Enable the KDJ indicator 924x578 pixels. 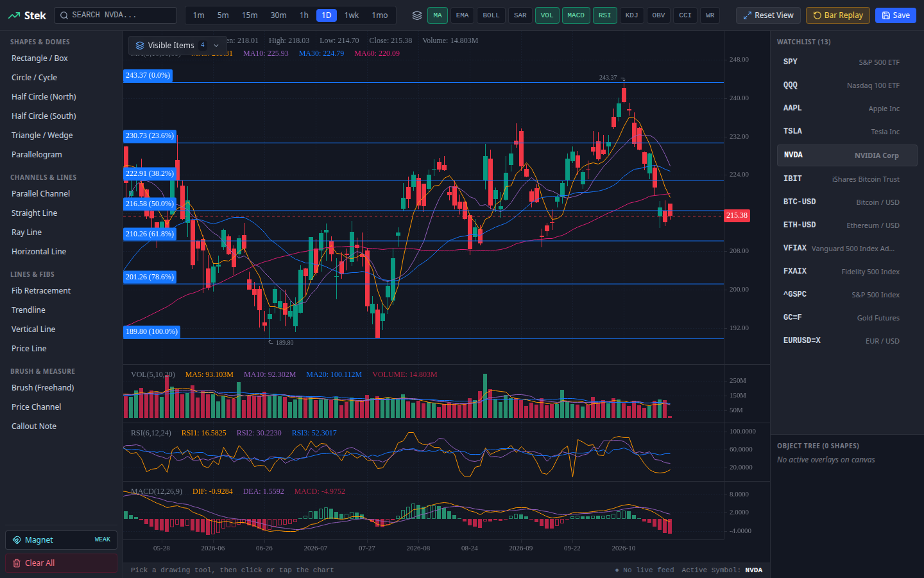click(632, 15)
